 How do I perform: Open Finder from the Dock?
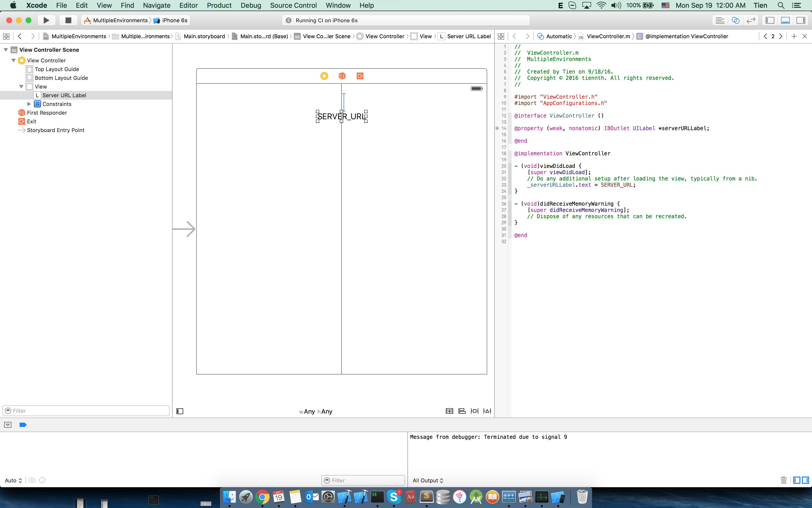[x=230, y=497]
